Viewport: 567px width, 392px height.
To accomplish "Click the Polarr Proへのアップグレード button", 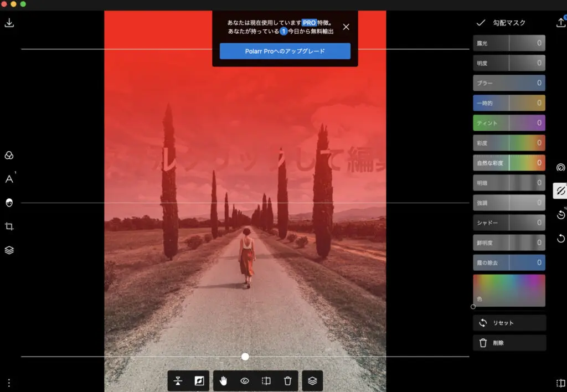I will click(285, 51).
